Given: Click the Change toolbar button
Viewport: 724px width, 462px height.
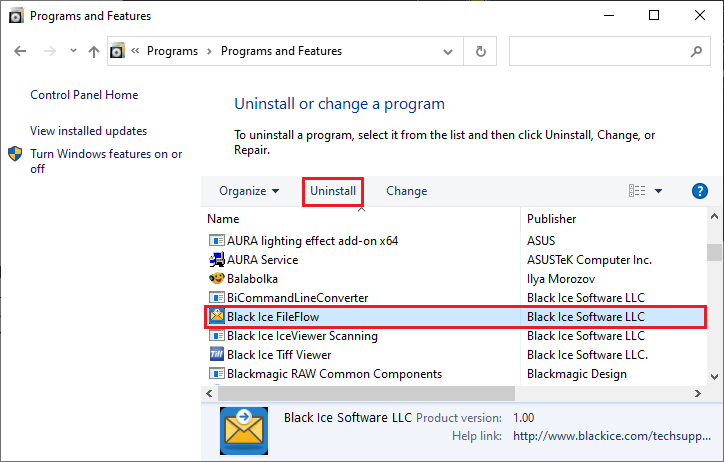Looking at the screenshot, I should [x=406, y=191].
